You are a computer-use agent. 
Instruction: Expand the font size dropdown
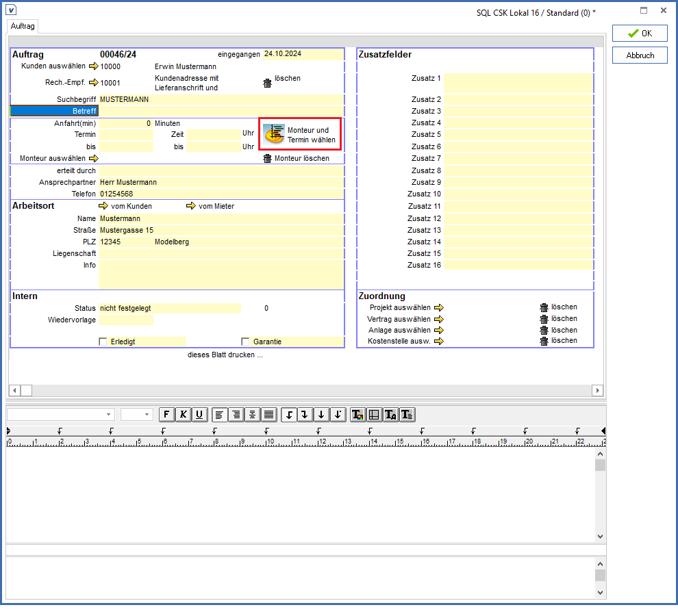click(x=147, y=415)
